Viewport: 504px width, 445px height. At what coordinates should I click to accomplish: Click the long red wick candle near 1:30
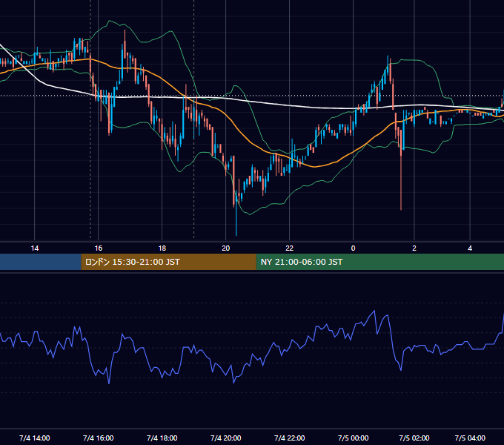[401, 171]
